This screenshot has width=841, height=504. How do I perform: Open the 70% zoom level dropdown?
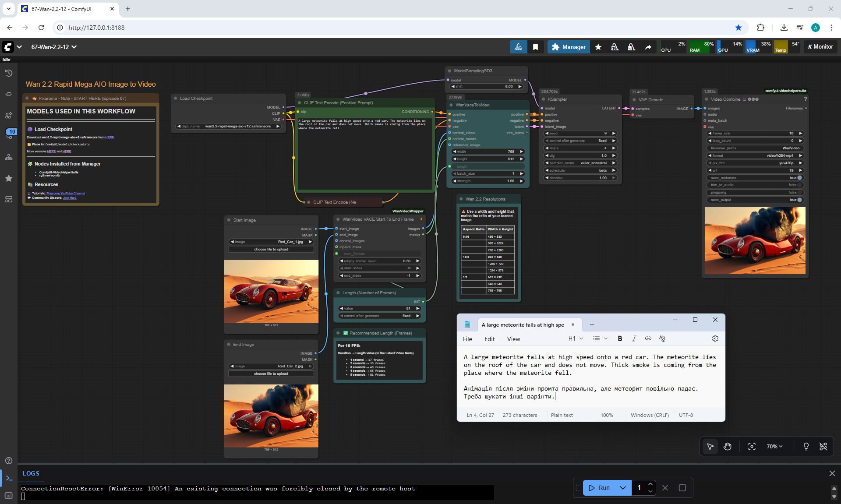tap(774, 446)
